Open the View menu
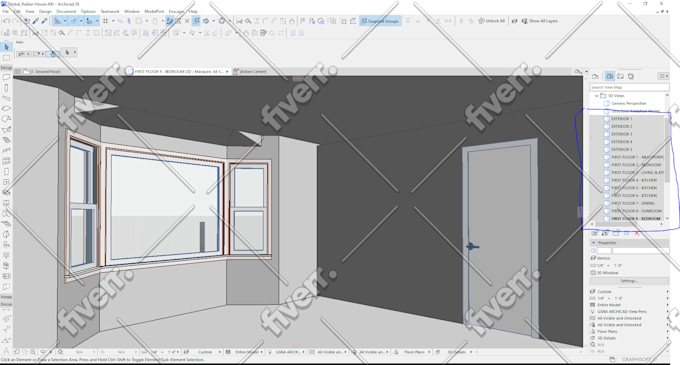 click(x=29, y=11)
